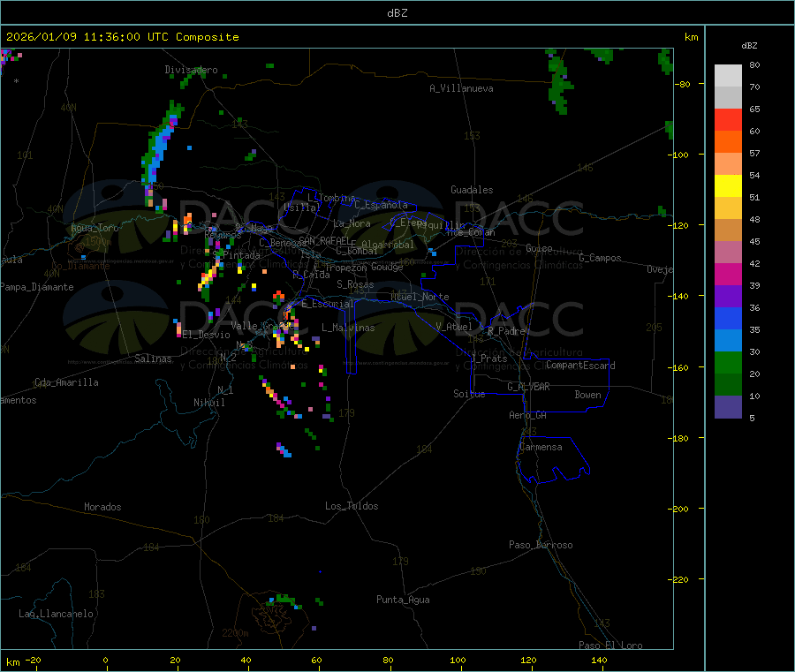Image resolution: width=795 pixels, height=672 pixels.
Task: Click the S_Rosas map label
Action: [x=355, y=284]
